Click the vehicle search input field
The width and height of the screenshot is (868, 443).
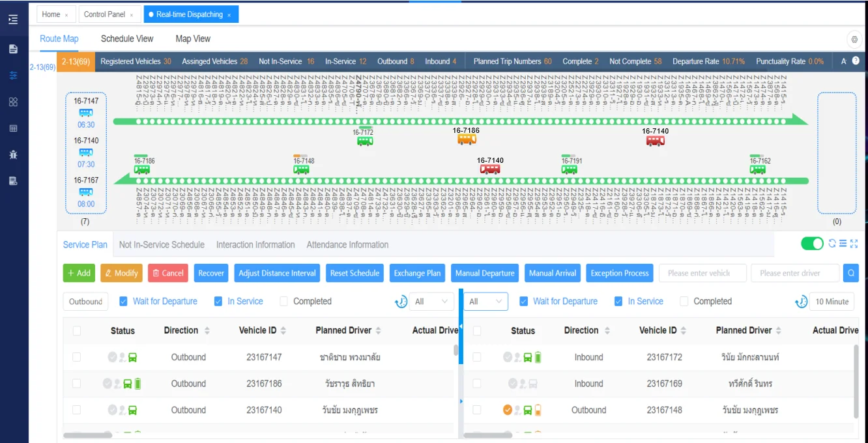click(702, 273)
